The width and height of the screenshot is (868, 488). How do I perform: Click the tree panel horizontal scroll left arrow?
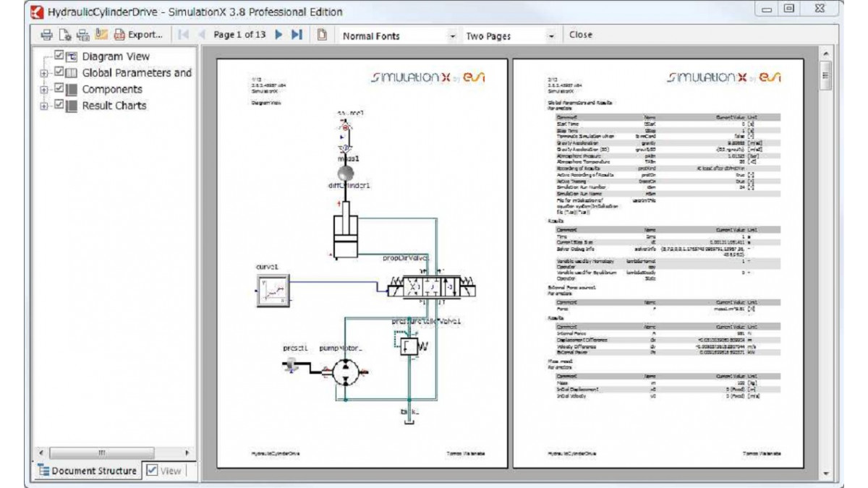click(x=40, y=453)
